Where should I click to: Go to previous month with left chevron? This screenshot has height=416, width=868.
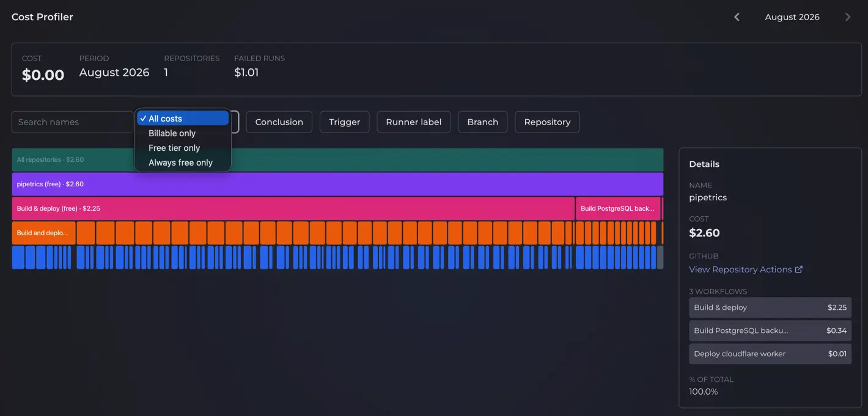[x=737, y=17]
